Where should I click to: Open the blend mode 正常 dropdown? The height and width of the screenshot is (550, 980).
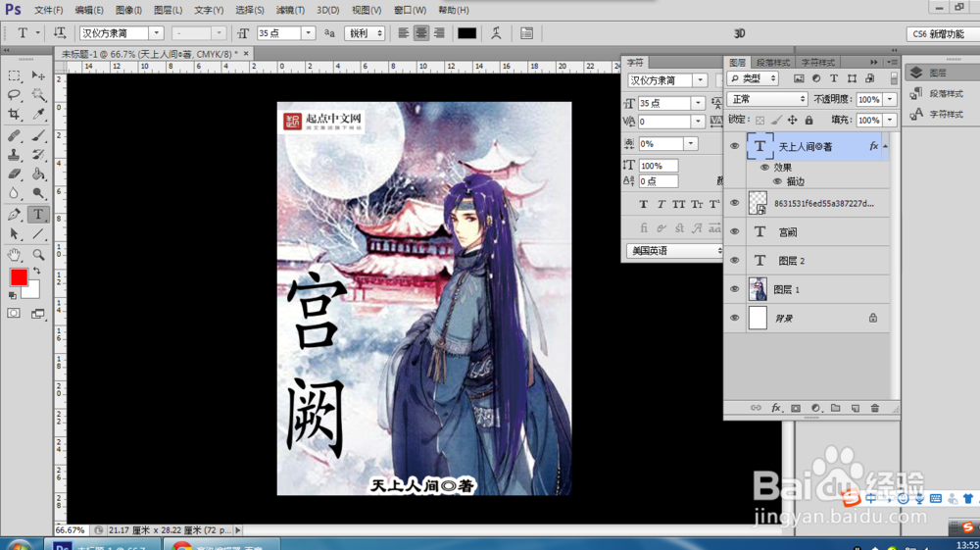(767, 99)
